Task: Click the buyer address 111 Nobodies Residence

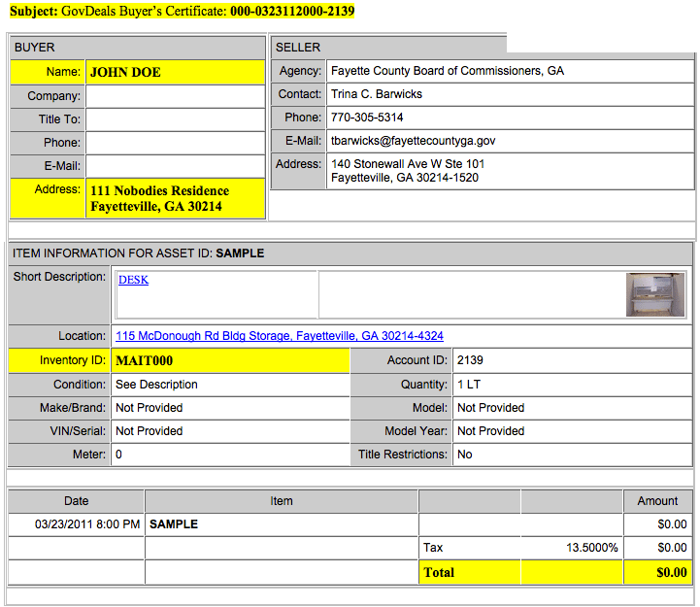Action: click(x=160, y=190)
